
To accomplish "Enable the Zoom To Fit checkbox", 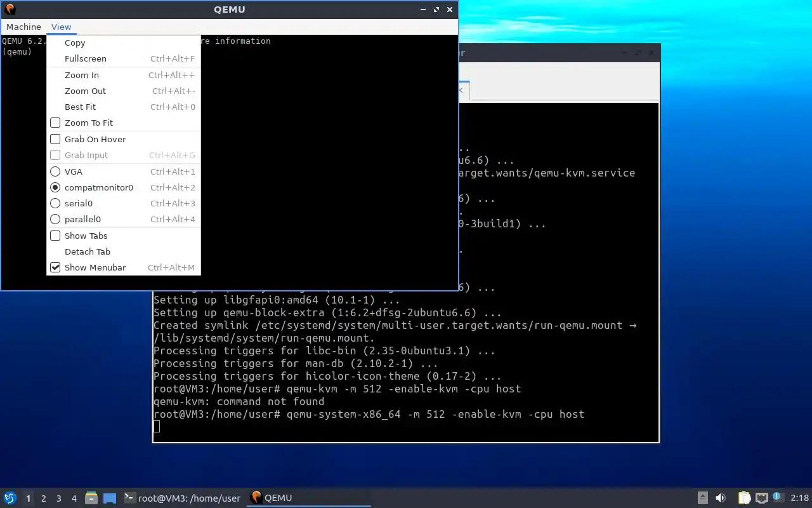I will (x=55, y=123).
